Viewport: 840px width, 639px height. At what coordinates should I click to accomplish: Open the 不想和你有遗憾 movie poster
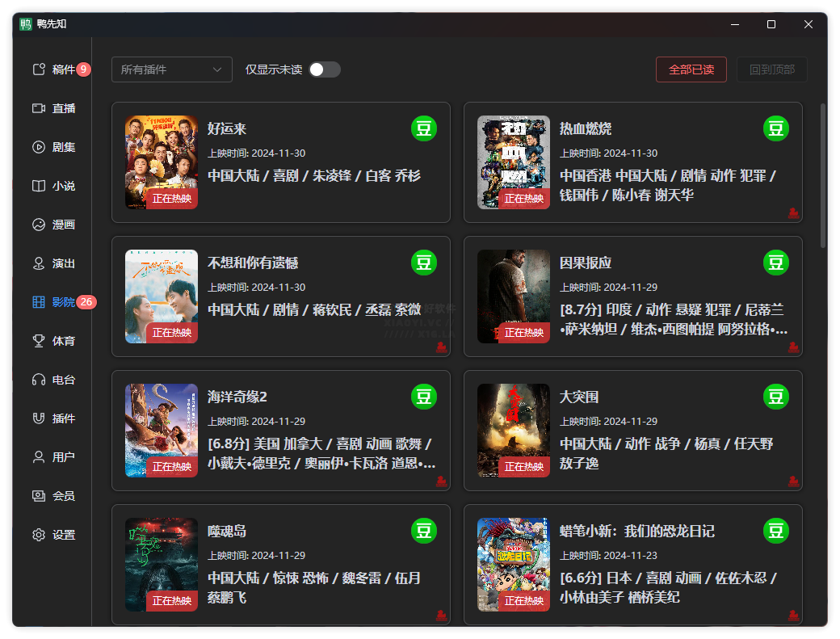point(162,296)
